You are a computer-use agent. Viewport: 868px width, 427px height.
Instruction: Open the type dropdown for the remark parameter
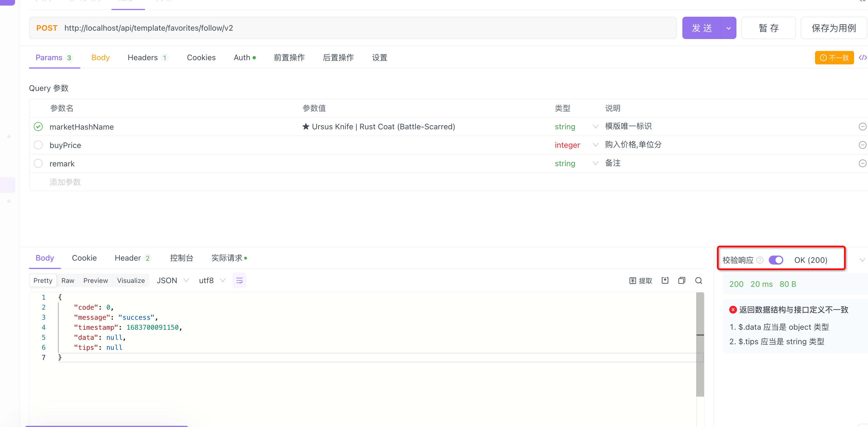point(595,163)
